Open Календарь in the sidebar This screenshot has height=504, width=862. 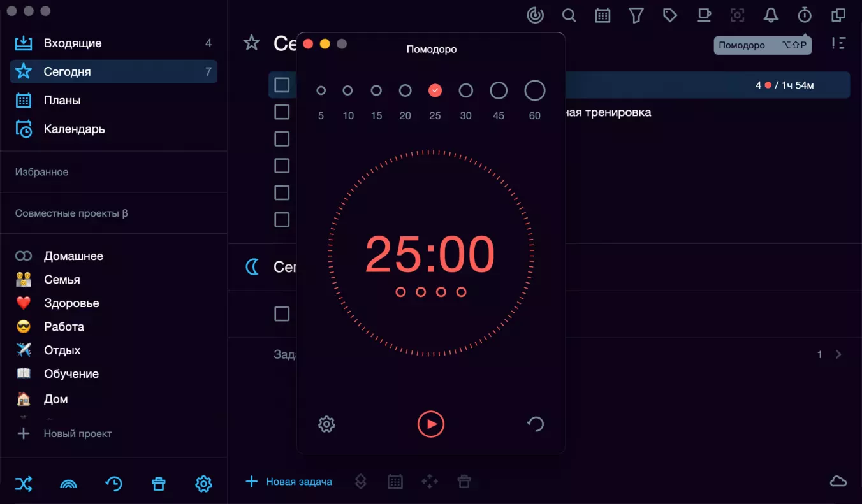[113, 129]
